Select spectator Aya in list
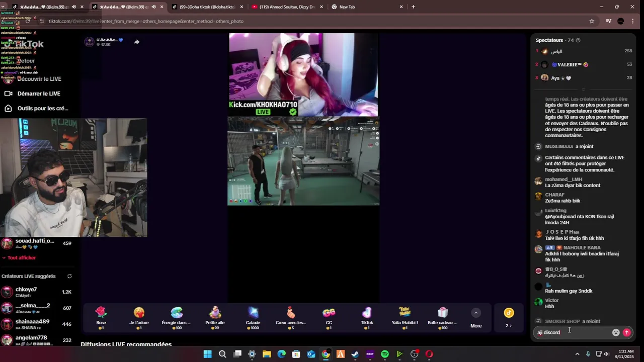 click(584, 78)
